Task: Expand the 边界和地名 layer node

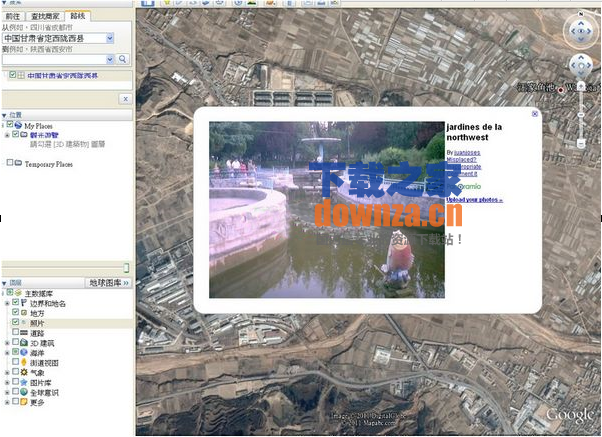Action: point(7,303)
